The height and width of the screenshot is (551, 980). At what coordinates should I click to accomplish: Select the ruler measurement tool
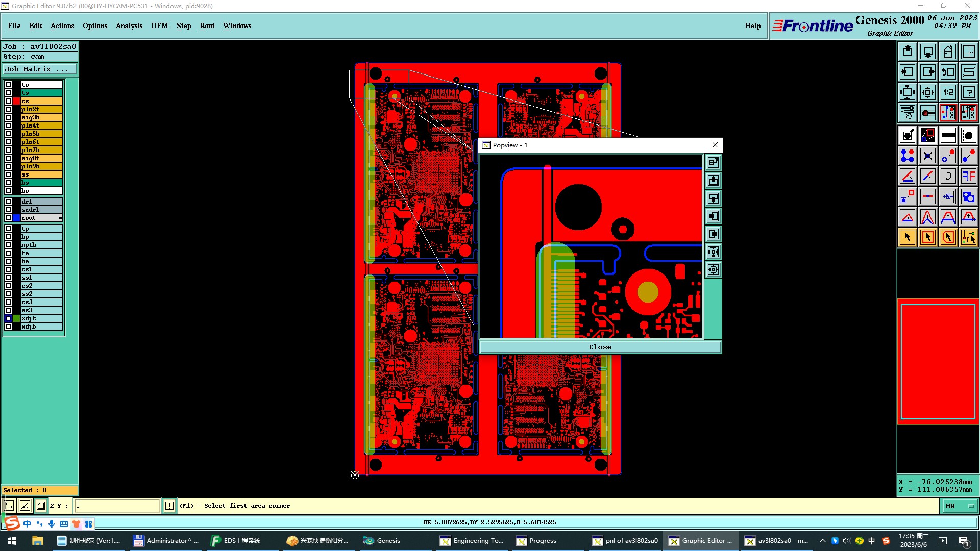pyautogui.click(x=948, y=135)
